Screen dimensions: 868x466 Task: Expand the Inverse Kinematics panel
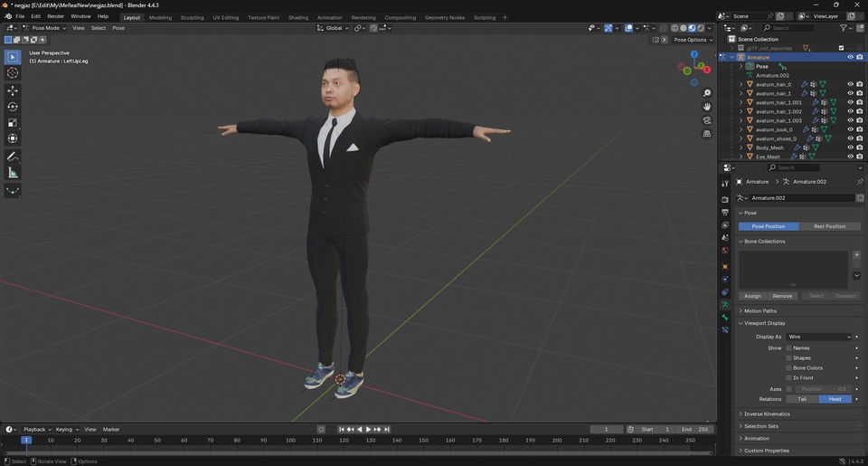[767, 414]
